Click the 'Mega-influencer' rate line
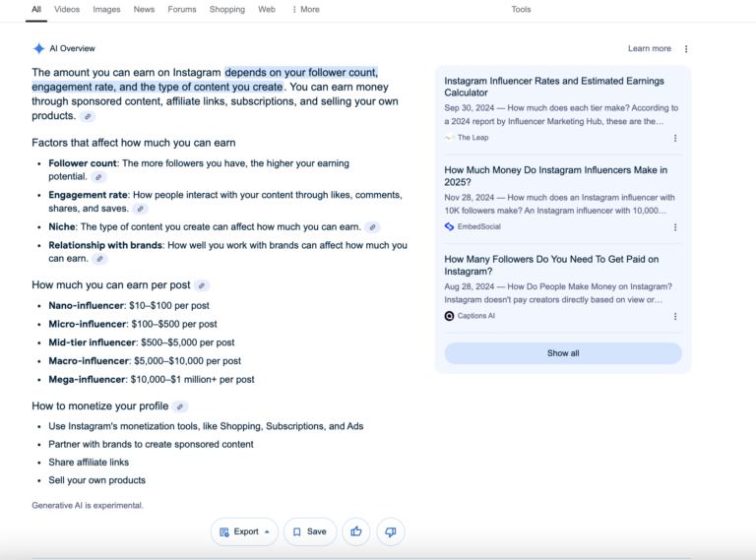This screenshot has width=756, height=560. tap(152, 379)
